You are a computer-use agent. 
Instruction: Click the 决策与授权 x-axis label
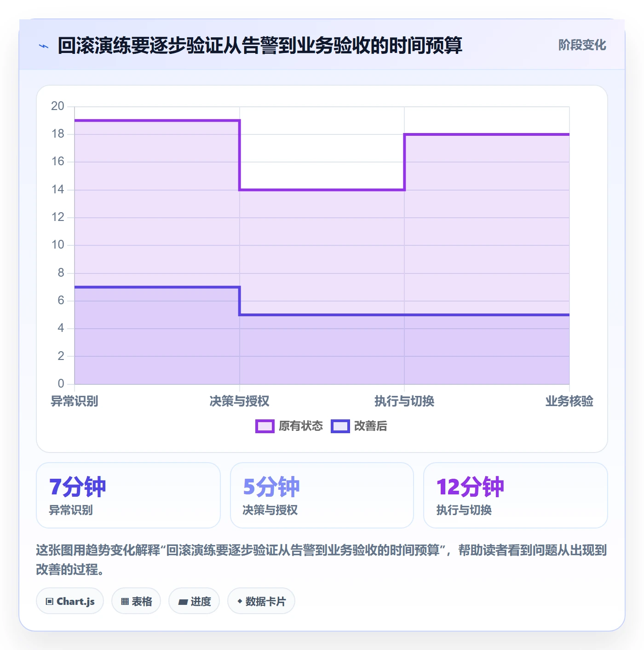pyautogui.click(x=239, y=401)
